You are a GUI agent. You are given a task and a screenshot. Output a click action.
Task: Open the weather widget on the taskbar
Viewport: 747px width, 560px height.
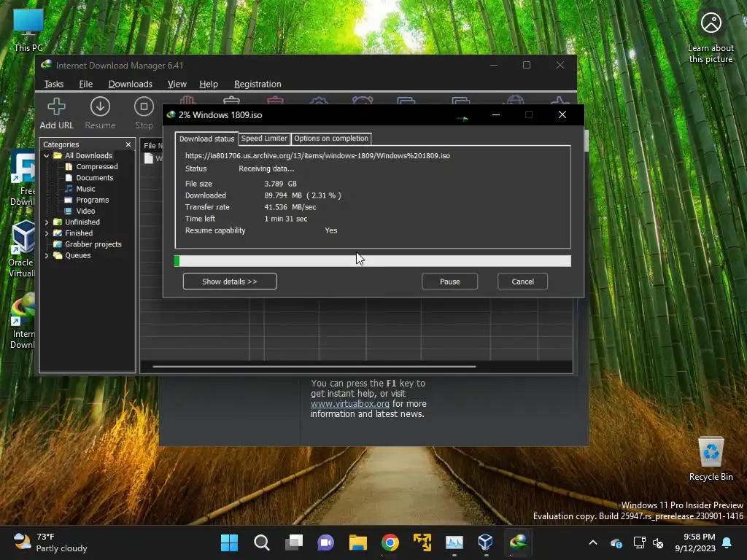pyautogui.click(x=50, y=542)
